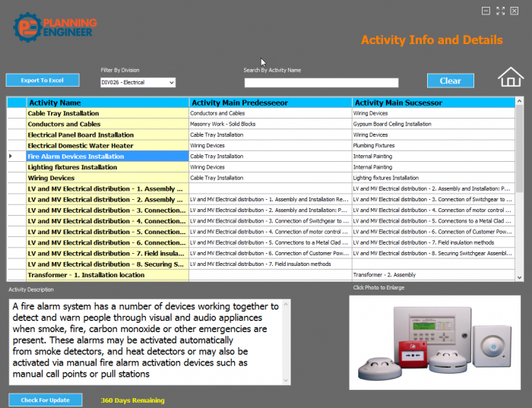This screenshot has height=408, width=532.
Task: Sort by Activity Name column header
Action: [108, 103]
